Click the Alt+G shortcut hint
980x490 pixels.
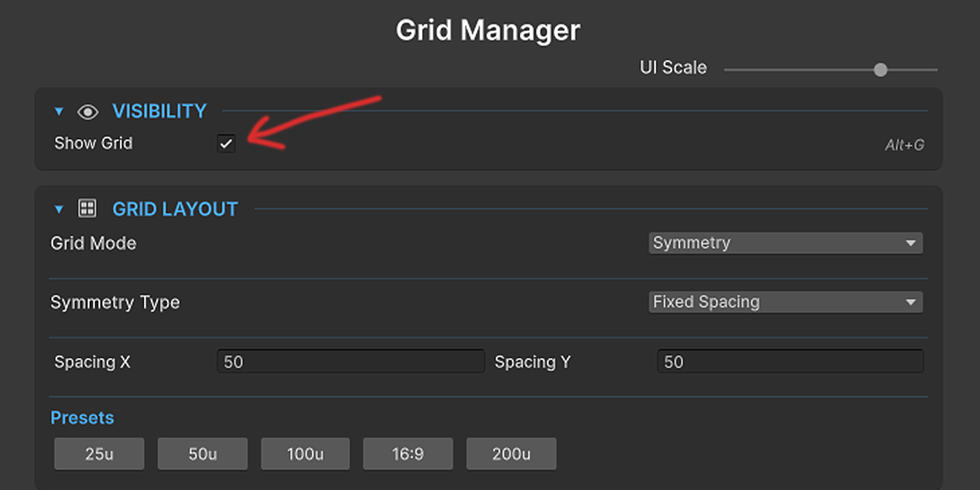click(904, 145)
